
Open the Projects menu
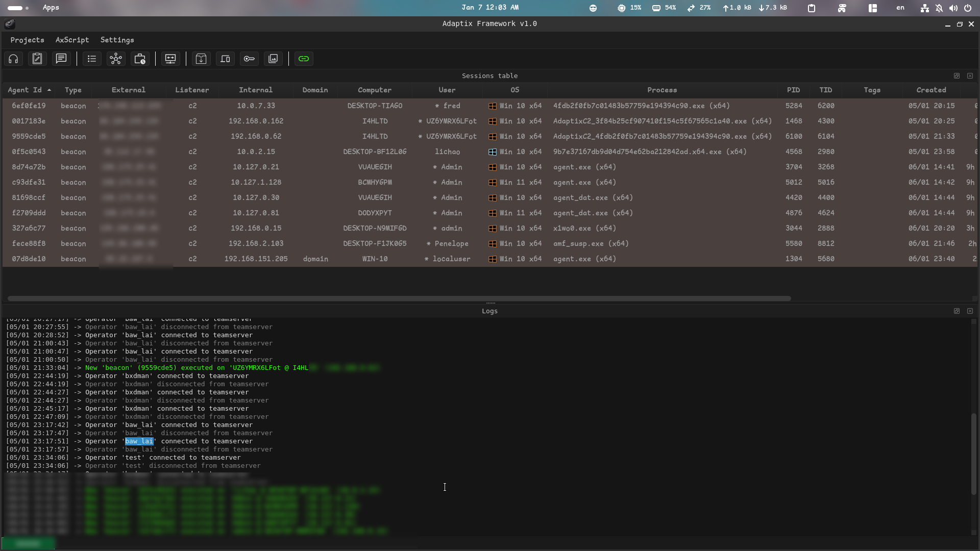point(27,40)
